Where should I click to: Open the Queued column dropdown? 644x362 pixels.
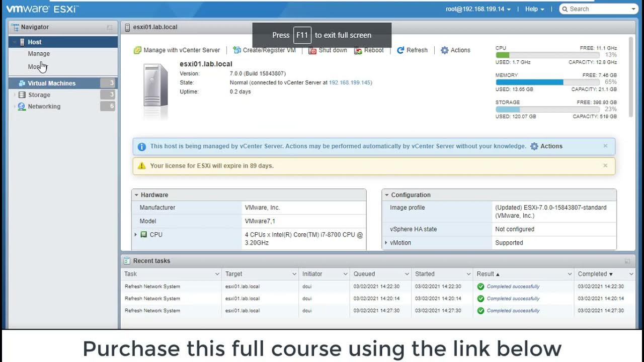tap(407, 274)
